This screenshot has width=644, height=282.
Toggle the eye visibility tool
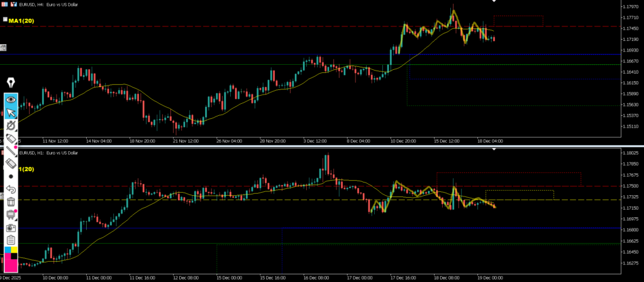coord(11,99)
